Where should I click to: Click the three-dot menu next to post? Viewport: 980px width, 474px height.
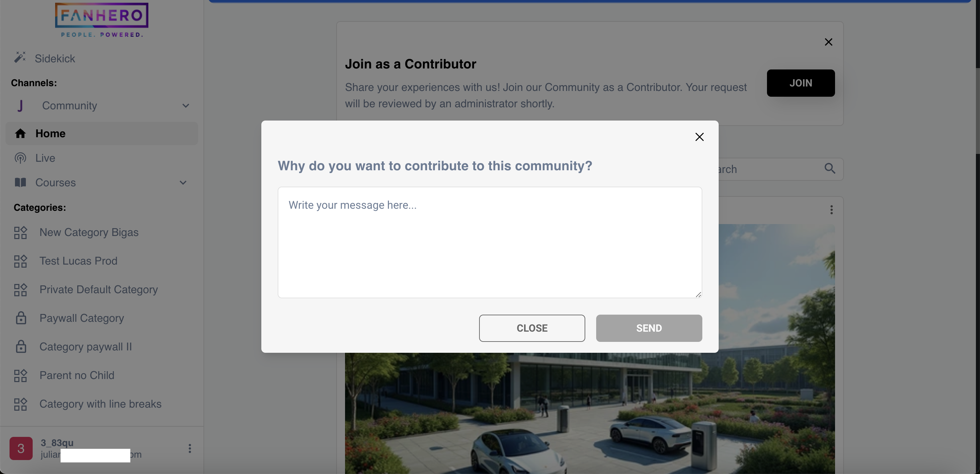[x=831, y=209]
